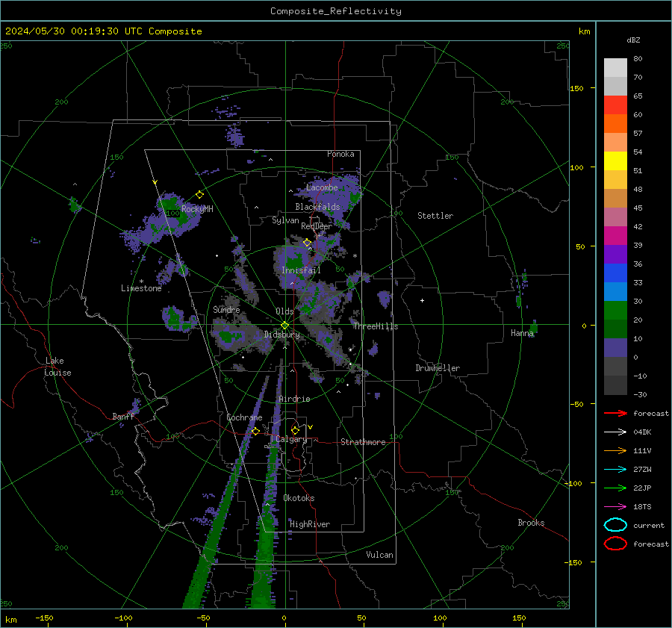Click the ThreeHills label

point(376,326)
